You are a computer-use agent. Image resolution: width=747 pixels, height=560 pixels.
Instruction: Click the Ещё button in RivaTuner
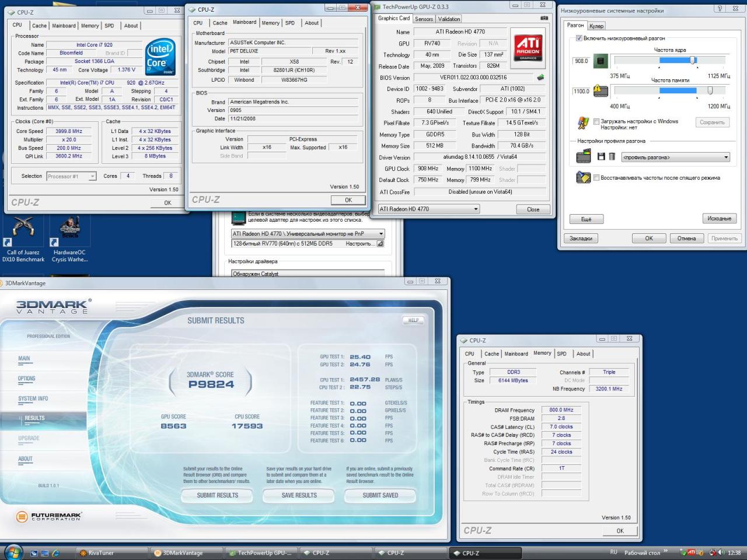(x=587, y=219)
